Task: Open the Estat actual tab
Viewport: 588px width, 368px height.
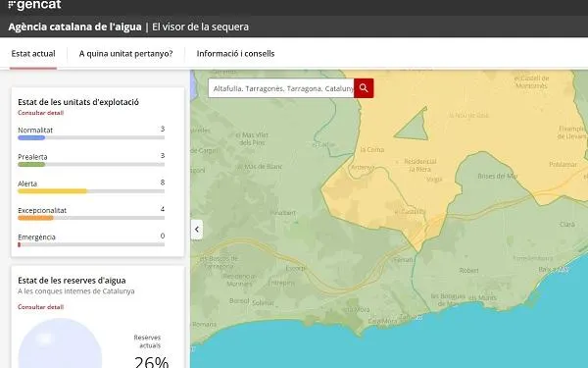Action: pos(33,54)
